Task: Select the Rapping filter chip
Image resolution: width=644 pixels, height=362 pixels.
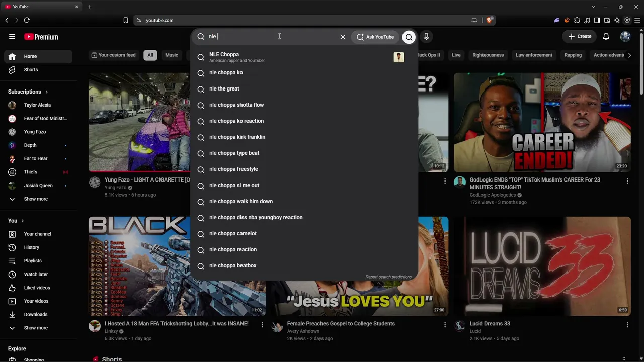Action: point(573,55)
